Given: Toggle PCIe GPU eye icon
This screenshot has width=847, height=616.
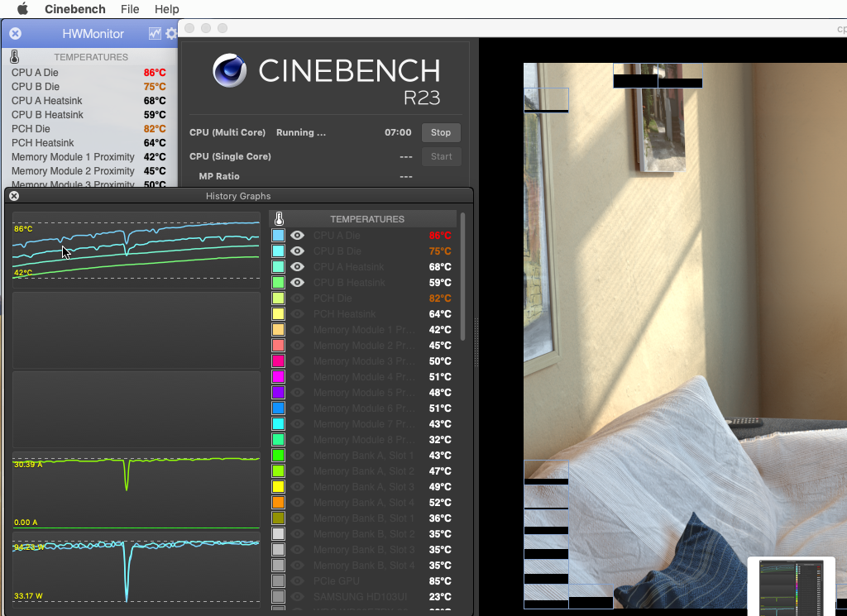Looking at the screenshot, I should (297, 581).
